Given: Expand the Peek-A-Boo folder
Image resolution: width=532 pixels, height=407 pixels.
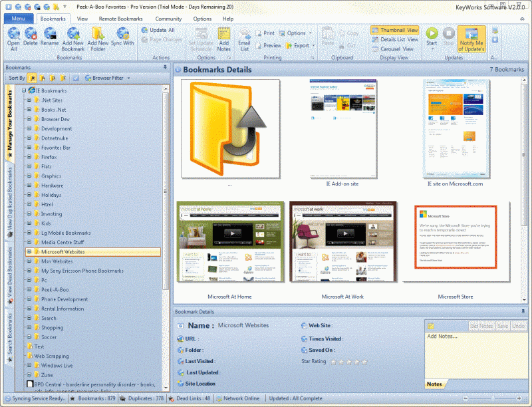Looking at the screenshot, I should [29, 290].
